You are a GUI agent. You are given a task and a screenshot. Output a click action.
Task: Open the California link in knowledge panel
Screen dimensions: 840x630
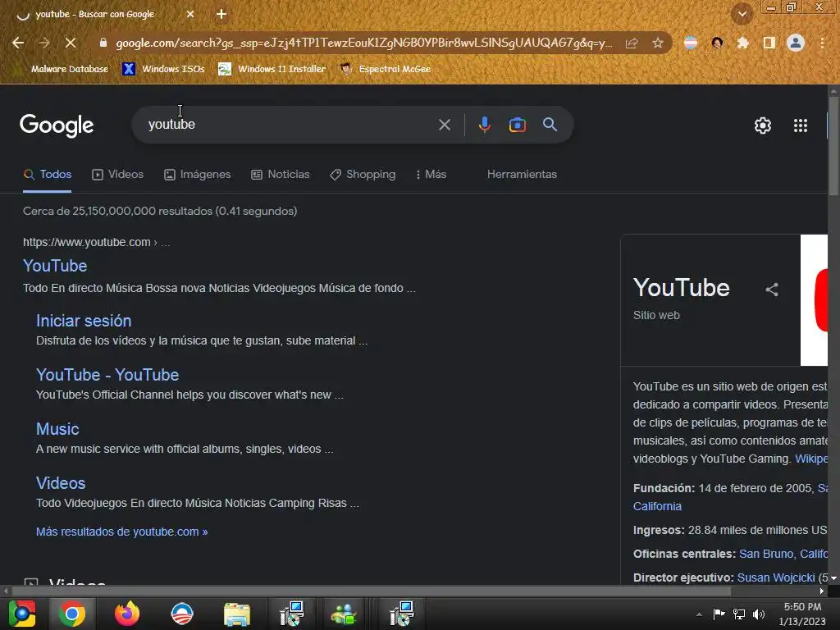click(657, 506)
